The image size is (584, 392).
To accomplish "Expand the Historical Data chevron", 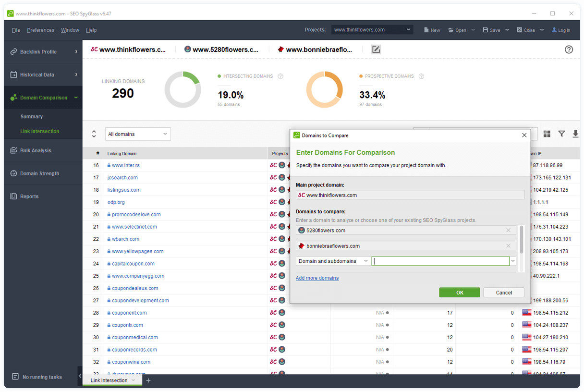I will click(x=76, y=75).
